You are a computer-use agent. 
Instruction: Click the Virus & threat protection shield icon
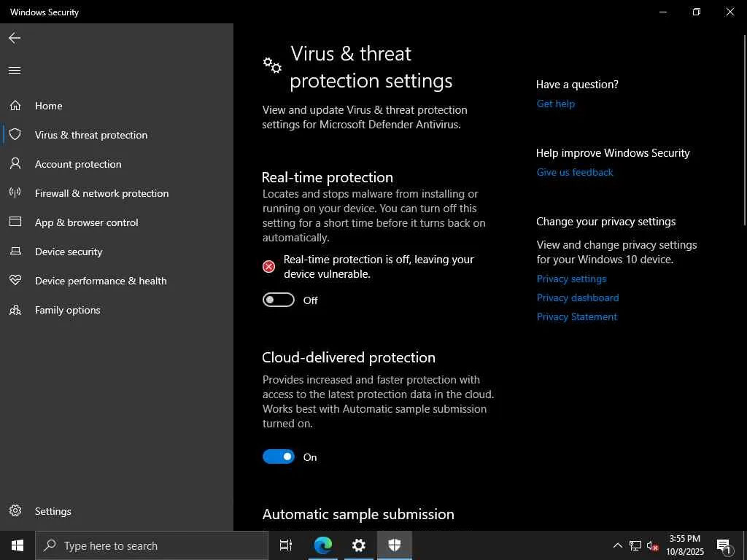pyautogui.click(x=15, y=135)
